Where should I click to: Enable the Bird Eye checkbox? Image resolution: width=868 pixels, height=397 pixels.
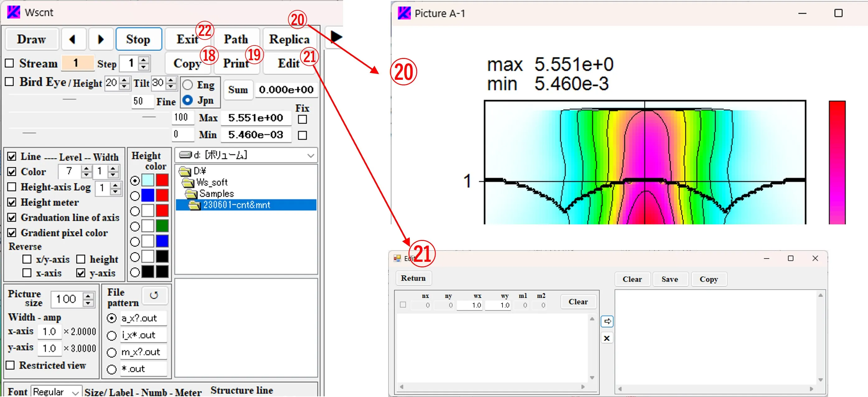[10, 82]
